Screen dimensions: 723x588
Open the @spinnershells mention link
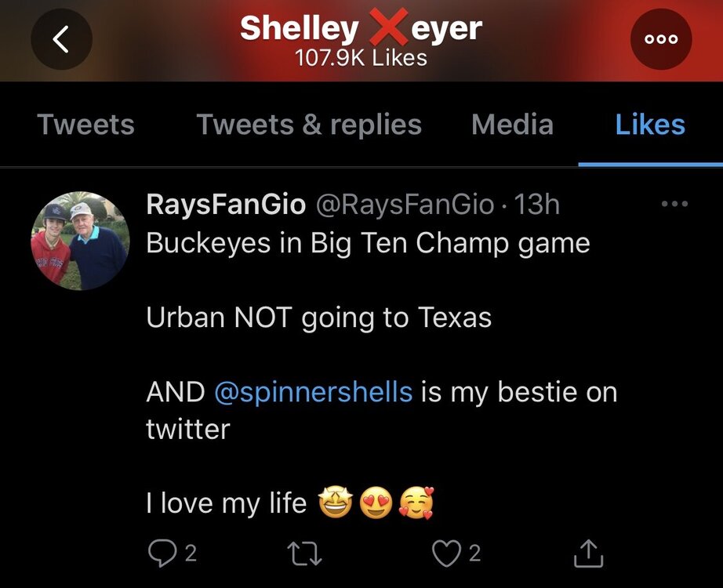[x=313, y=391]
